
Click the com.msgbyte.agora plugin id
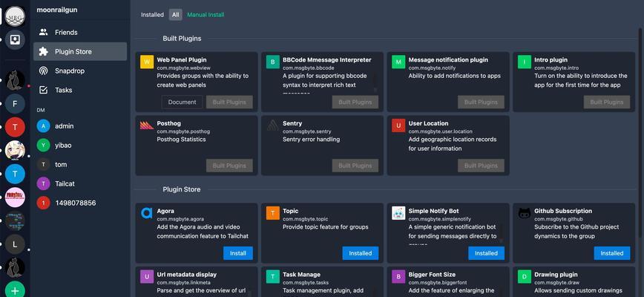[180, 219]
